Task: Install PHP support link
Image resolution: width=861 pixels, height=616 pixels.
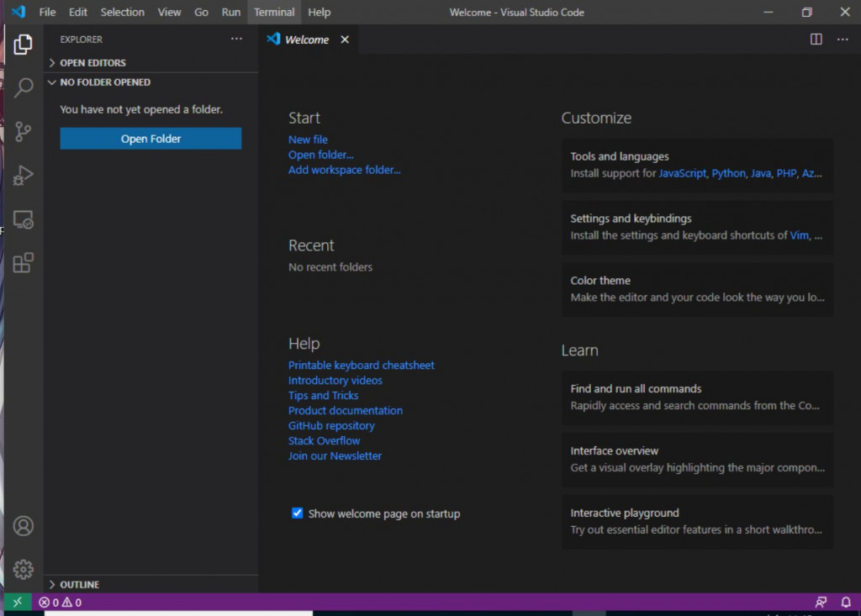Action: (x=786, y=173)
